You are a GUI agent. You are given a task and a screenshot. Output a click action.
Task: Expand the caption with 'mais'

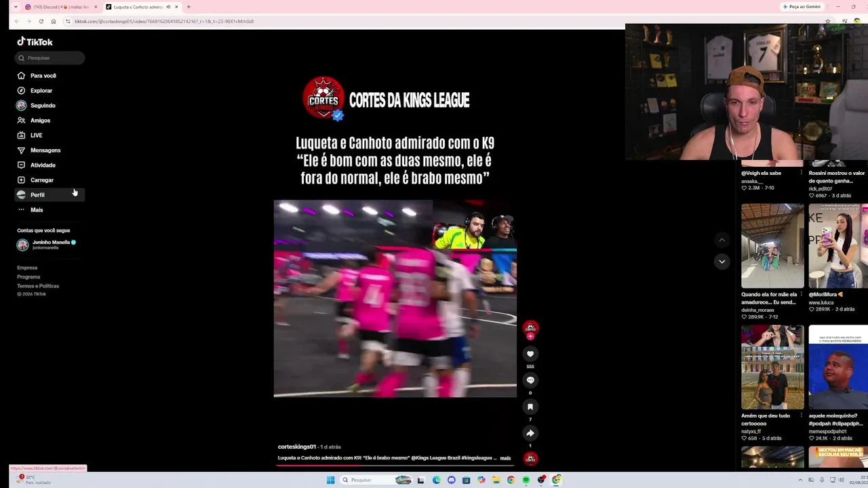pyautogui.click(x=505, y=458)
